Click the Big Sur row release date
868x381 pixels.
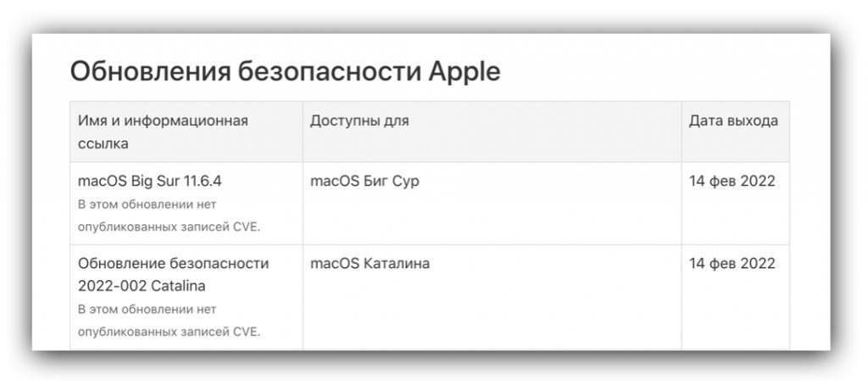point(732,181)
